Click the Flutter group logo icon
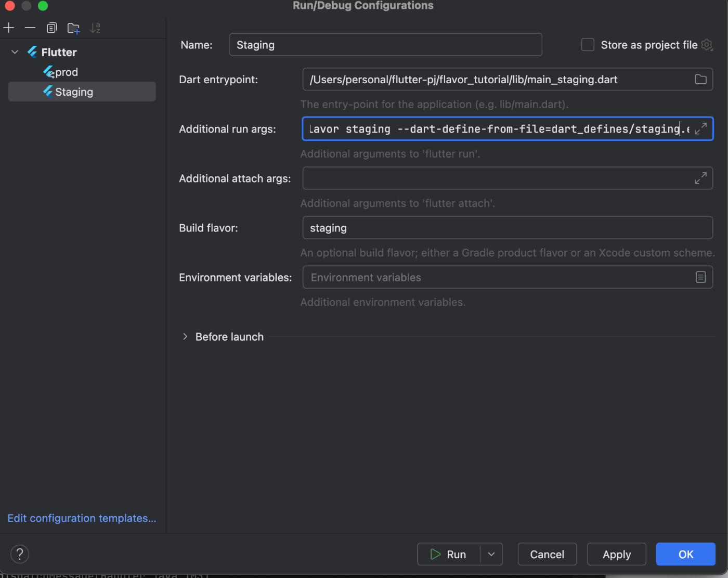Viewport: 728px width, 578px height. point(32,52)
